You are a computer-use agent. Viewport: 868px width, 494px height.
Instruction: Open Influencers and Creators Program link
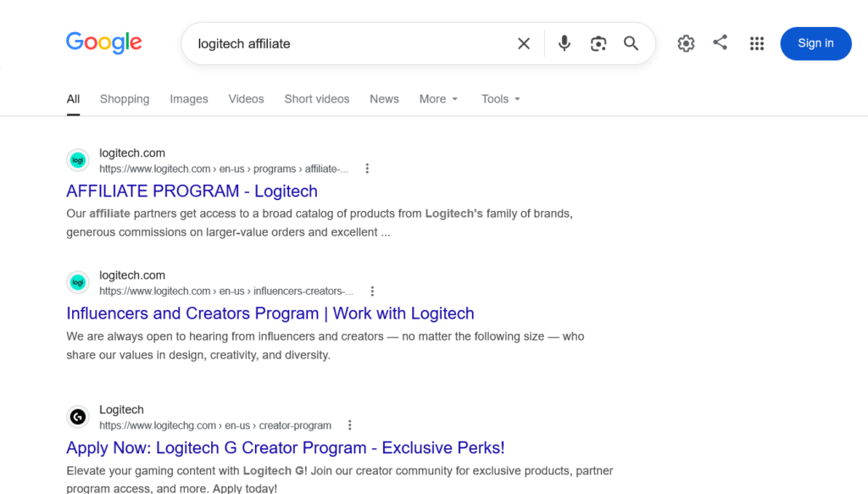click(x=270, y=314)
